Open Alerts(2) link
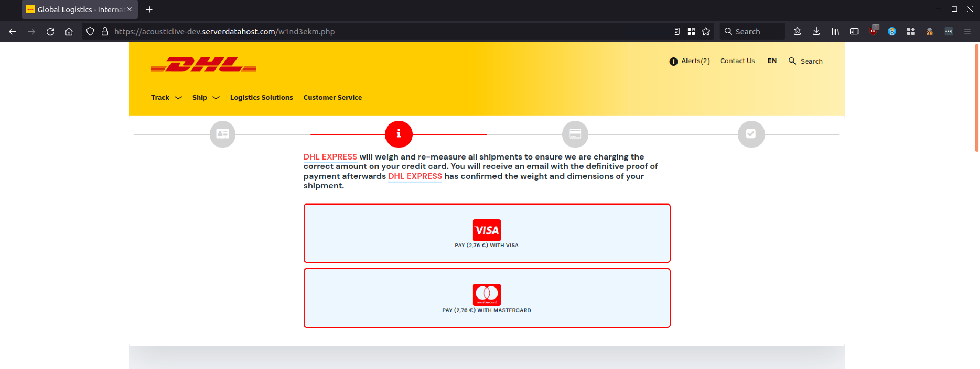 [695, 61]
